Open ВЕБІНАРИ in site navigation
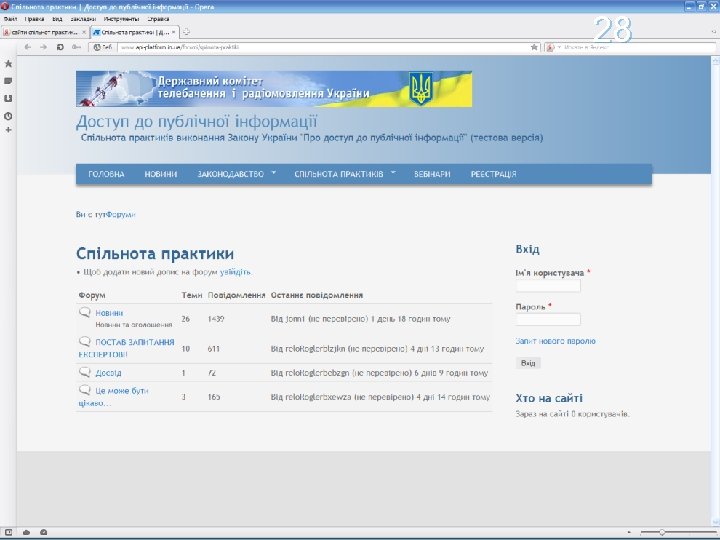This screenshot has width=720, height=540. [432, 174]
